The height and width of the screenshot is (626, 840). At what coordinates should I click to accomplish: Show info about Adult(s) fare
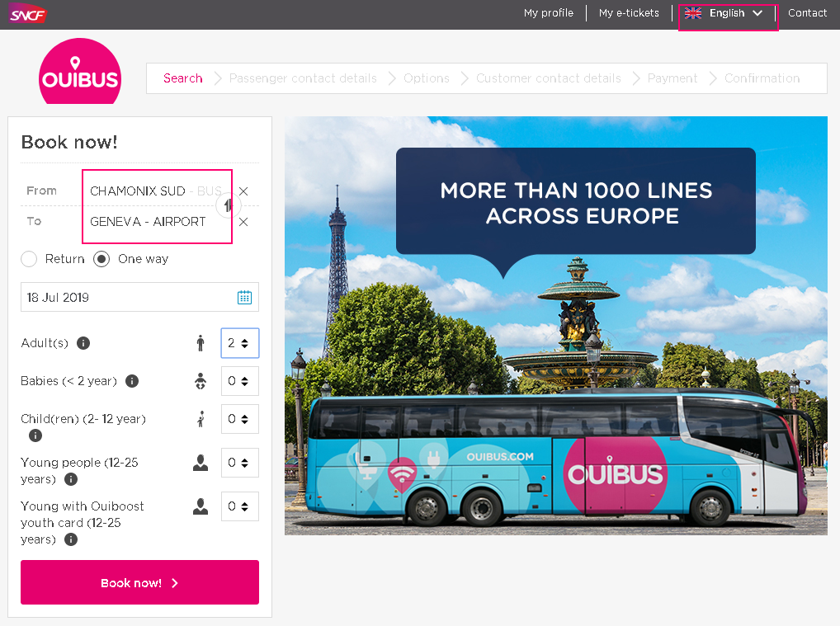click(x=83, y=343)
